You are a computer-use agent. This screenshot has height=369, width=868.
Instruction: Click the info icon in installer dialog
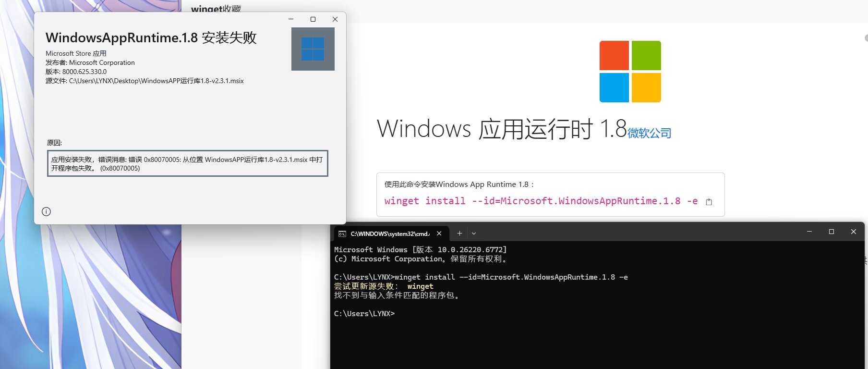point(46,211)
